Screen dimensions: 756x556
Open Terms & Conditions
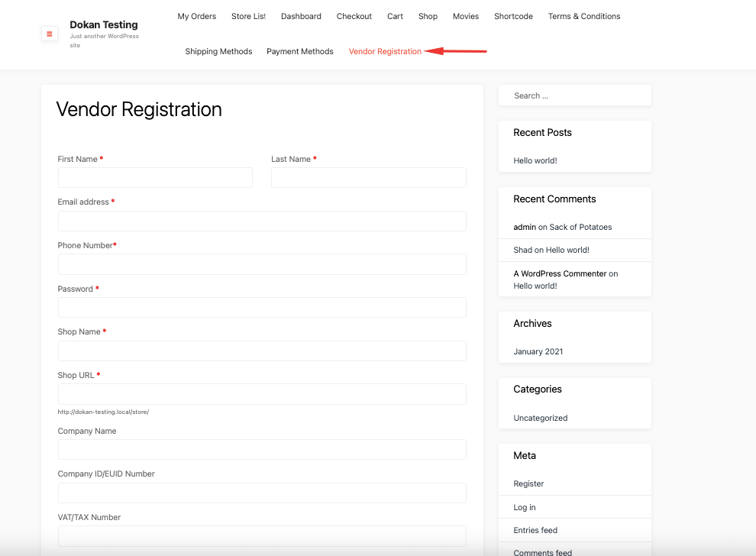583,16
